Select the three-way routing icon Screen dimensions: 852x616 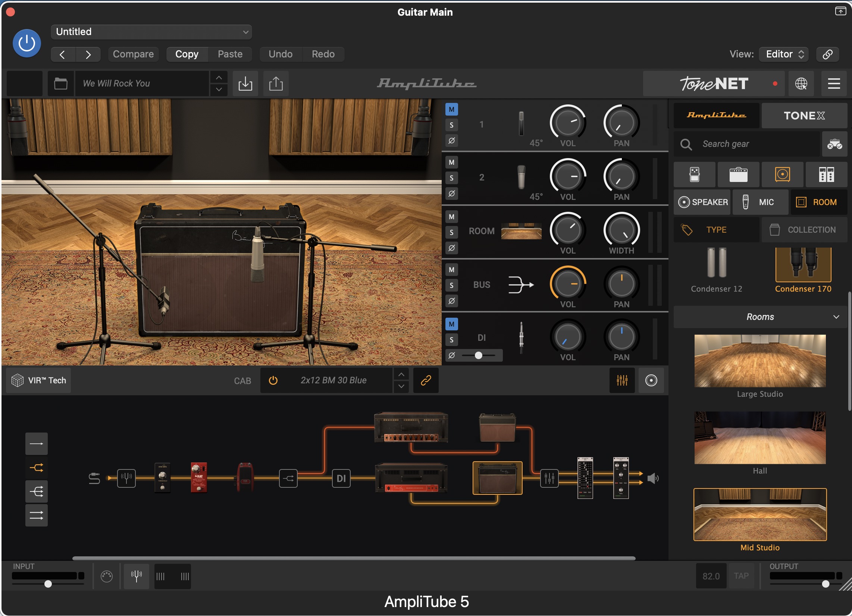click(37, 491)
